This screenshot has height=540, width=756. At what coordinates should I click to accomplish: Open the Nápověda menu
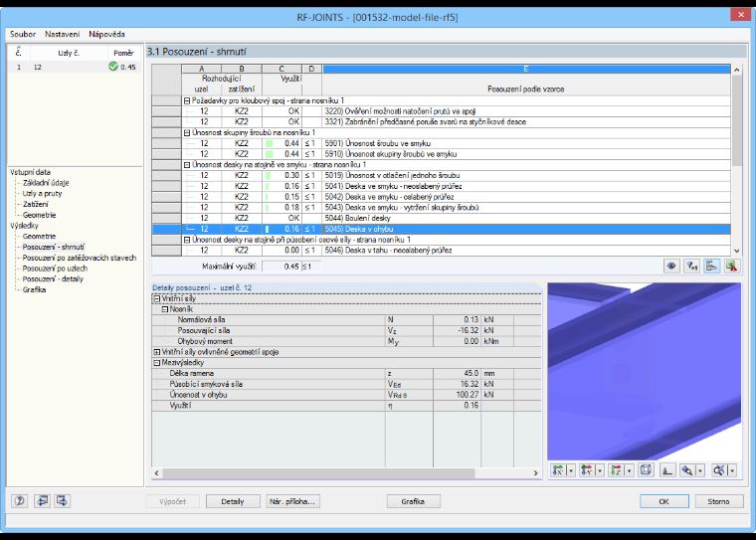pyautogui.click(x=106, y=34)
